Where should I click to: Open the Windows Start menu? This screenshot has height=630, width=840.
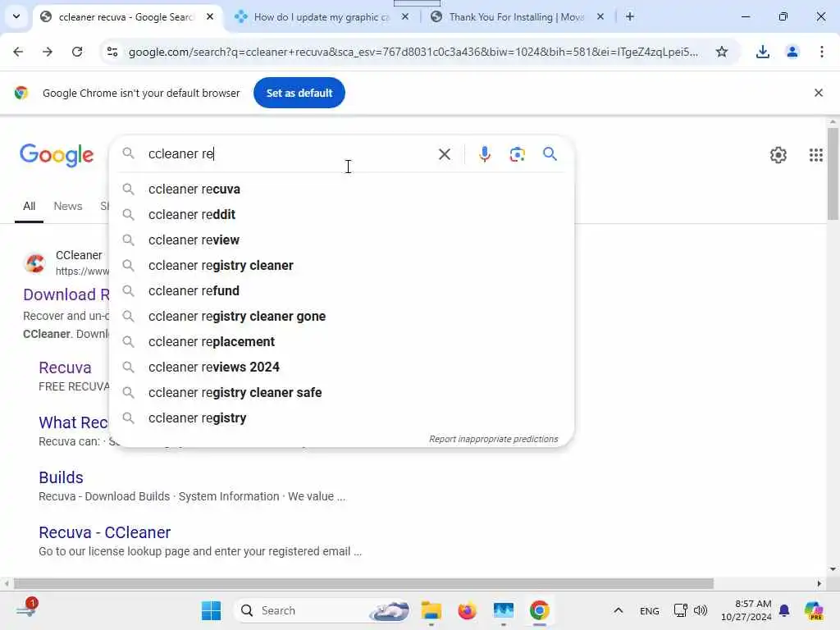[211, 610]
